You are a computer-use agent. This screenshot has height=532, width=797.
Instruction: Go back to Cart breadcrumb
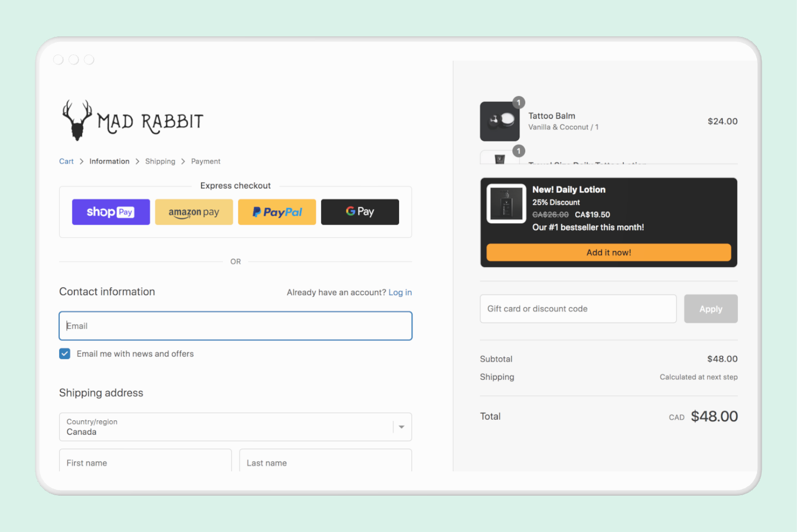point(67,162)
